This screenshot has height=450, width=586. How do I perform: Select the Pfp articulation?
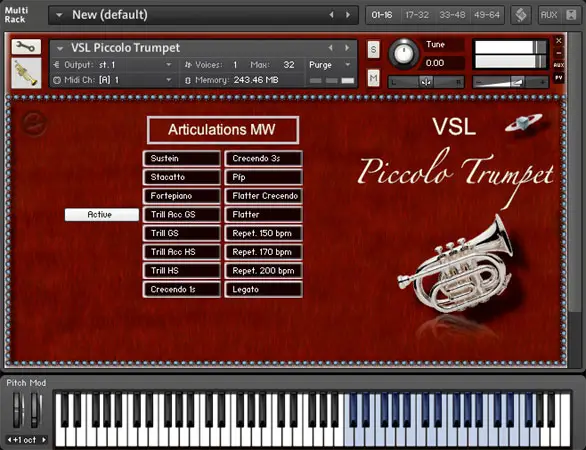263,177
